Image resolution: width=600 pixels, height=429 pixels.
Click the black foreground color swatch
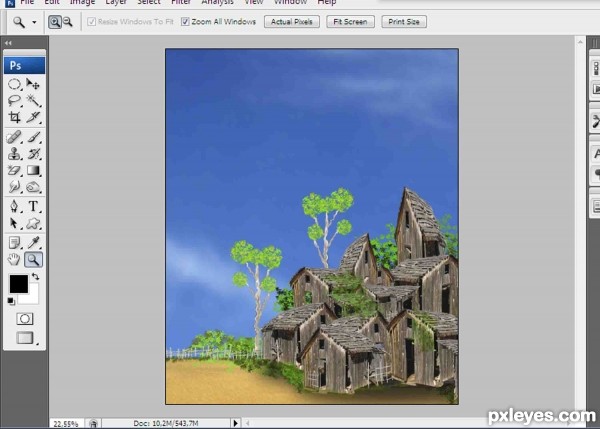click(18, 283)
